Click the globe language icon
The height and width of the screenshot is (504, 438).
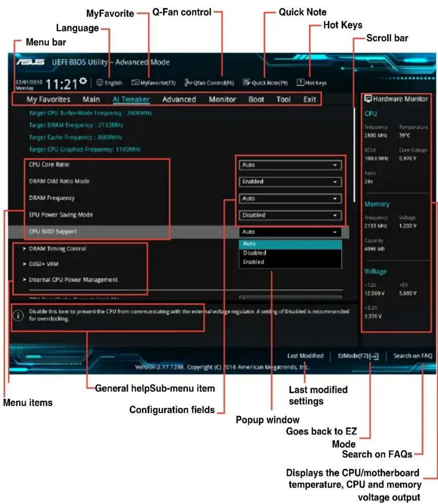pos(100,82)
